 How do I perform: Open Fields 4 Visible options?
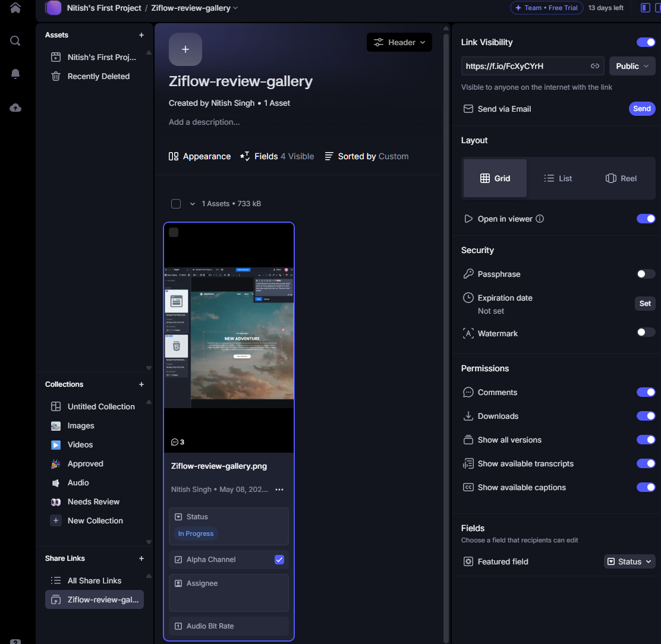(277, 156)
